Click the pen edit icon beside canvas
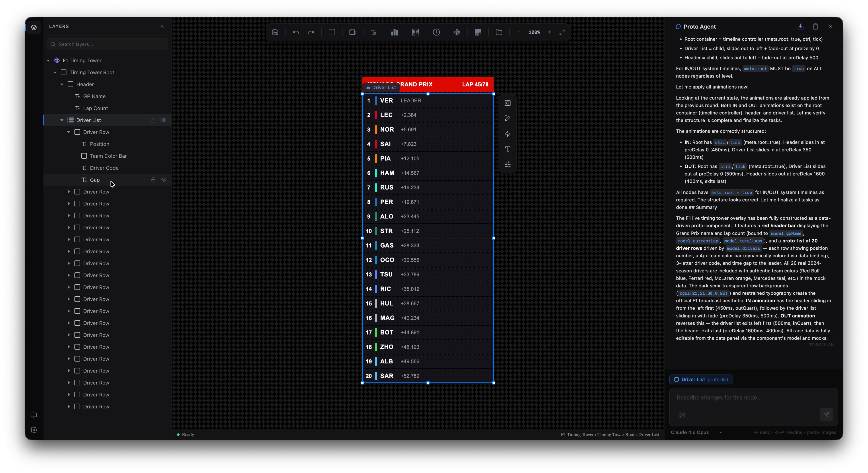This screenshot has width=868, height=473. [x=508, y=118]
